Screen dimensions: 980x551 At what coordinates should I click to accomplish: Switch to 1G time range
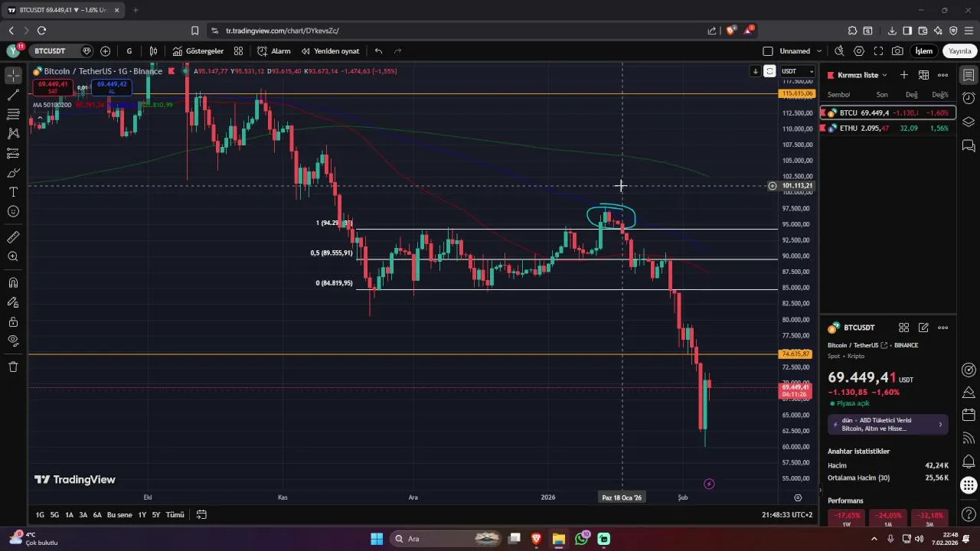tap(40, 515)
